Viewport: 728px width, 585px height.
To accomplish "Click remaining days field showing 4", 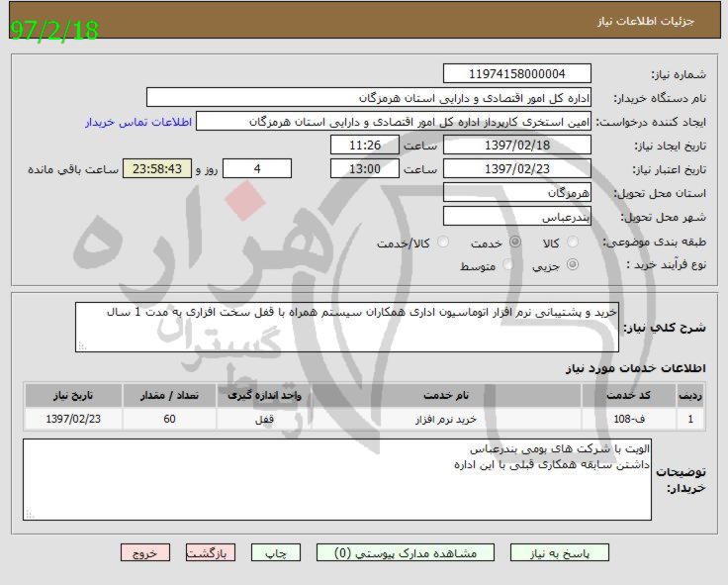I will (257, 168).
